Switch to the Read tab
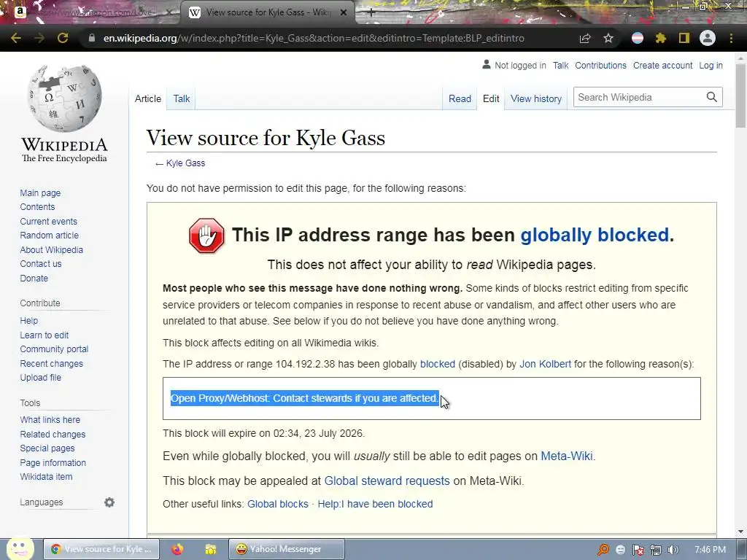Screen dimensions: 747x560 [x=460, y=98]
